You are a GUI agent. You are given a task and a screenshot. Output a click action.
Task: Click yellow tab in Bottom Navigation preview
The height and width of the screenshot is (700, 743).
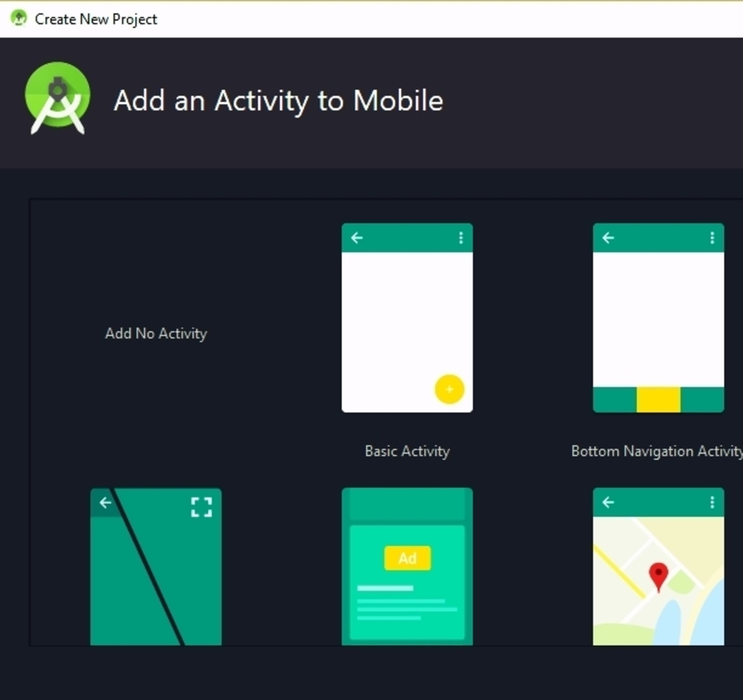[658, 400]
